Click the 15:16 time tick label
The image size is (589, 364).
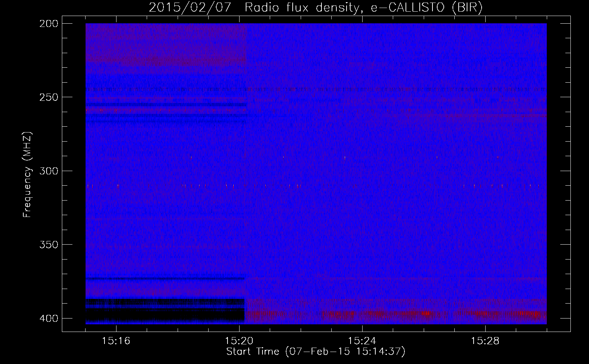tap(116, 341)
